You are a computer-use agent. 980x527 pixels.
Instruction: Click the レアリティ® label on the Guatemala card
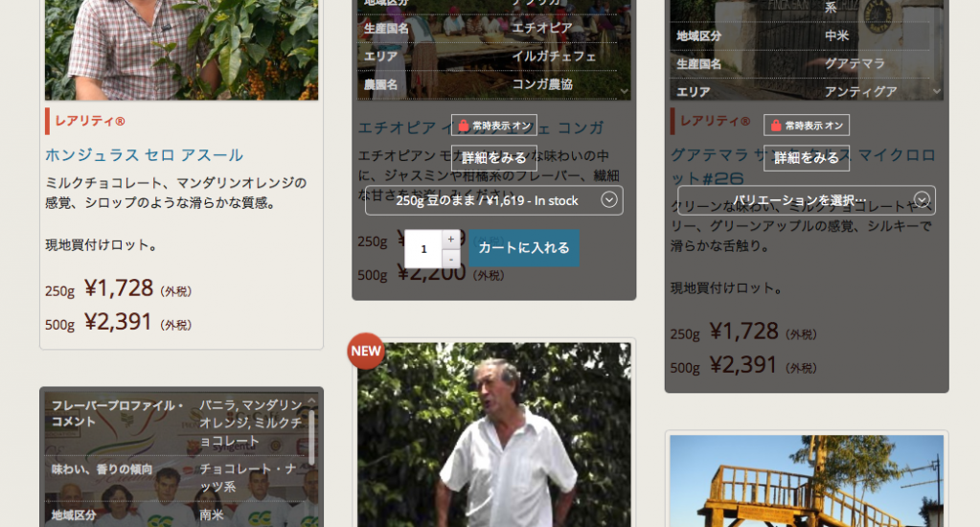pos(715,122)
